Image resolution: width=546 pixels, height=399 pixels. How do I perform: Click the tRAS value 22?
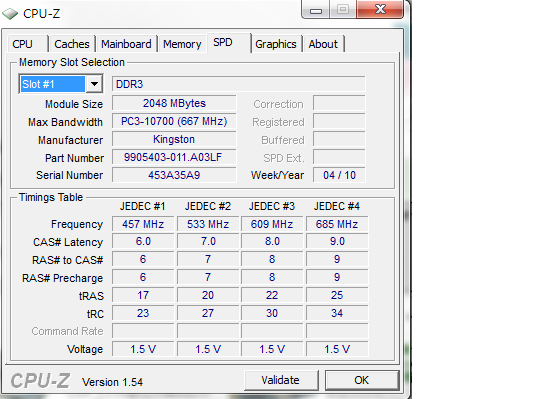[x=272, y=295]
